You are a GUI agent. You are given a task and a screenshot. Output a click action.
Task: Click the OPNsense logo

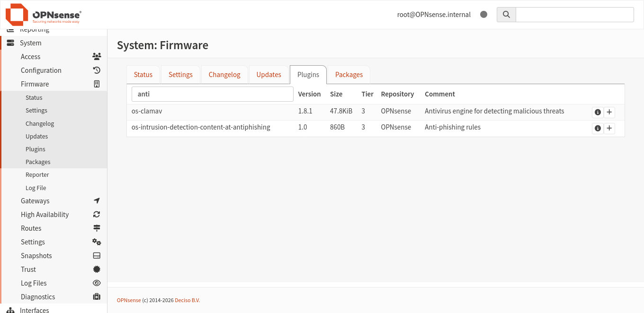(43, 15)
